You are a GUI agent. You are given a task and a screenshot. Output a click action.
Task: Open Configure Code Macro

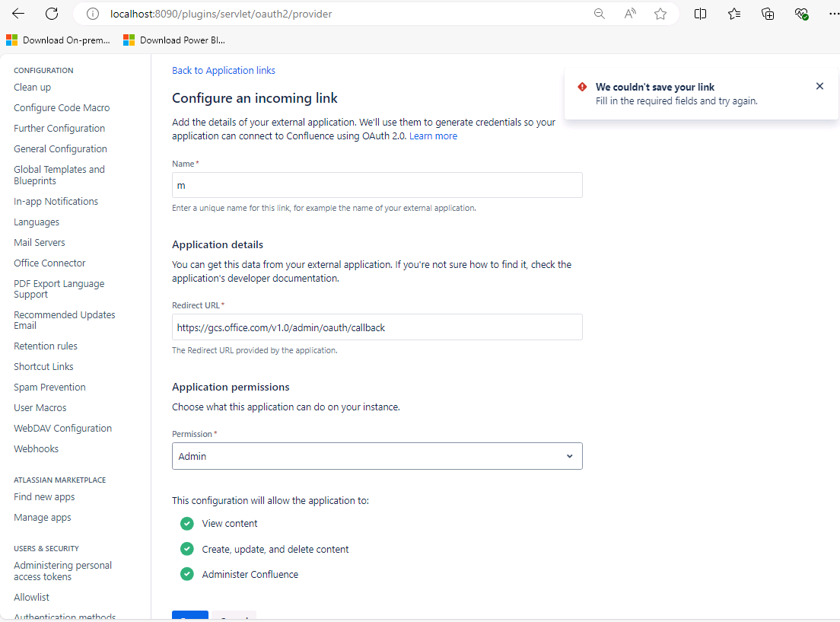[x=62, y=108]
